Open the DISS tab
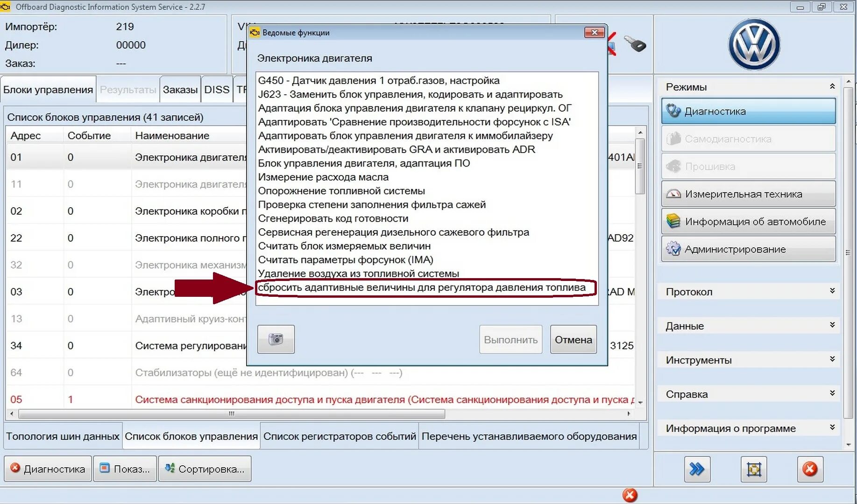 pyautogui.click(x=217, y=90)
